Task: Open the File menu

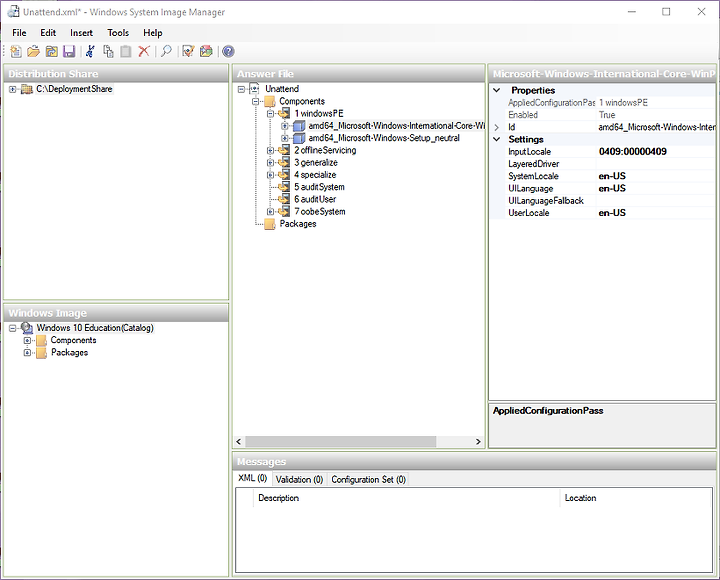Action: (19, 33)
